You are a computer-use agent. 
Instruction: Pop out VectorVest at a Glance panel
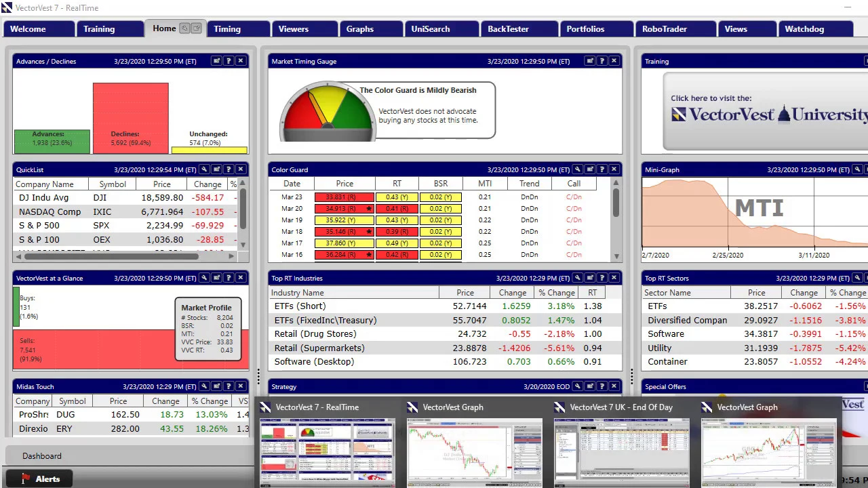pyautogui.click(x=216, y=278)
